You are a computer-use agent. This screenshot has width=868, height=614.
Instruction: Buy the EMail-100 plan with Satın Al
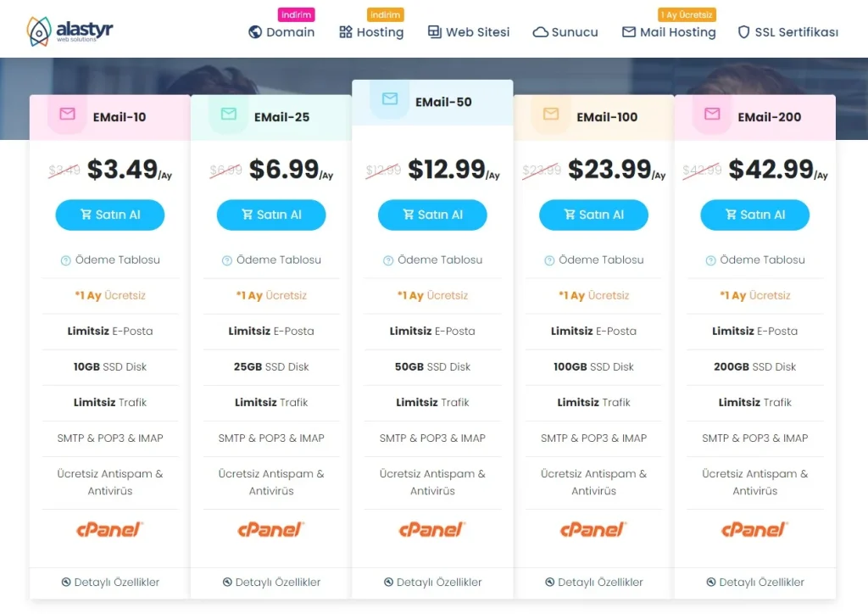point(593,215)
